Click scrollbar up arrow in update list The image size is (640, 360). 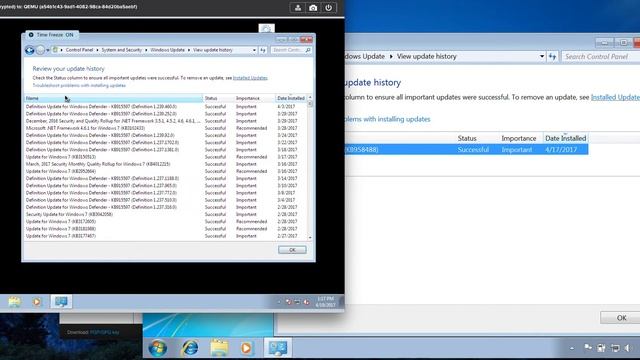(310, 98)
